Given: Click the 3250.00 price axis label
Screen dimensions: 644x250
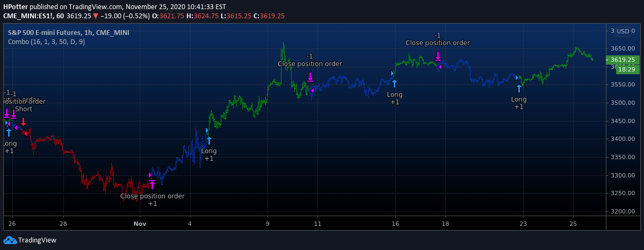Looking at the screenshot, I should click(x=623, y=193).
